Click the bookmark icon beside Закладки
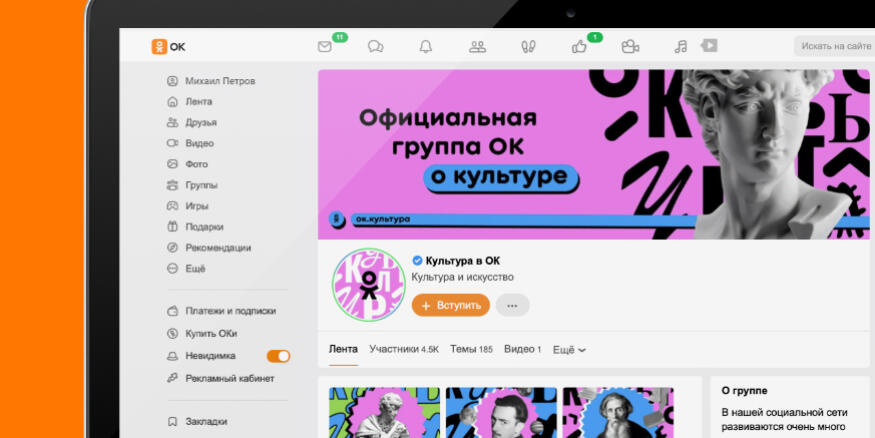 172,421
